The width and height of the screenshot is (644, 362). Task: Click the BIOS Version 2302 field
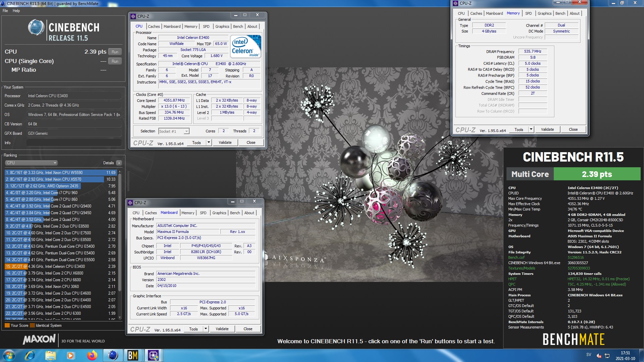tap(206, 280)
